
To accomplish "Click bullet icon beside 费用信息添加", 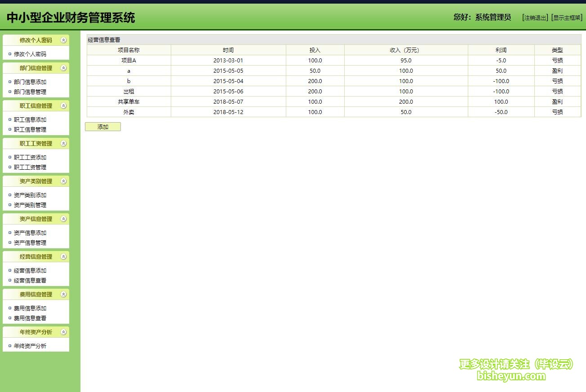I will point(10,308).
